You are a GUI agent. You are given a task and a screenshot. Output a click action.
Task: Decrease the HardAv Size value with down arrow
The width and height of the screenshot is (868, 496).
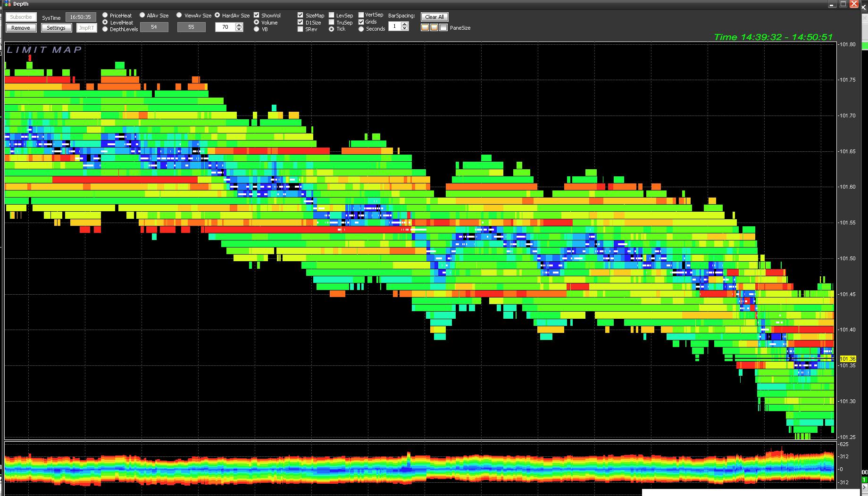pos(239,30)
